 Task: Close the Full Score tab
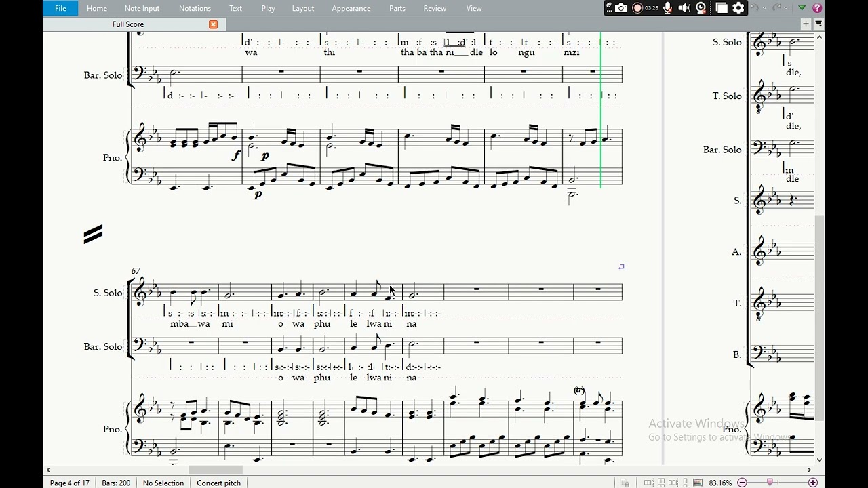tap(213, 24)
